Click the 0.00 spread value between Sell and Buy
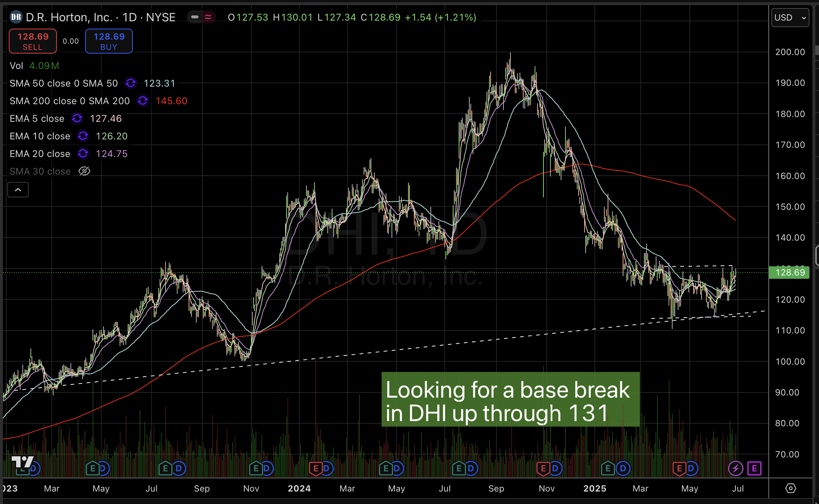This screenshot has height=504, width=819. 71,41
